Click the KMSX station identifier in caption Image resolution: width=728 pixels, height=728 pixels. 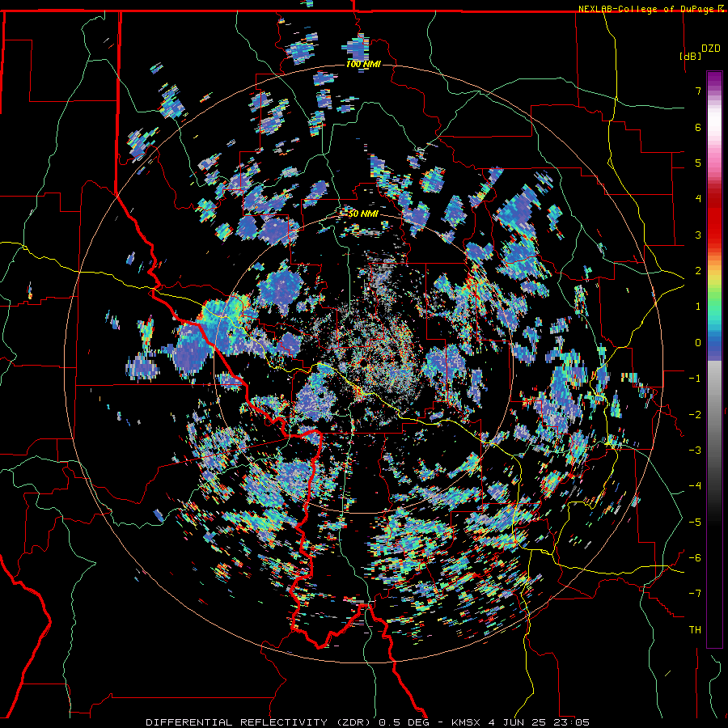point(468,722)
